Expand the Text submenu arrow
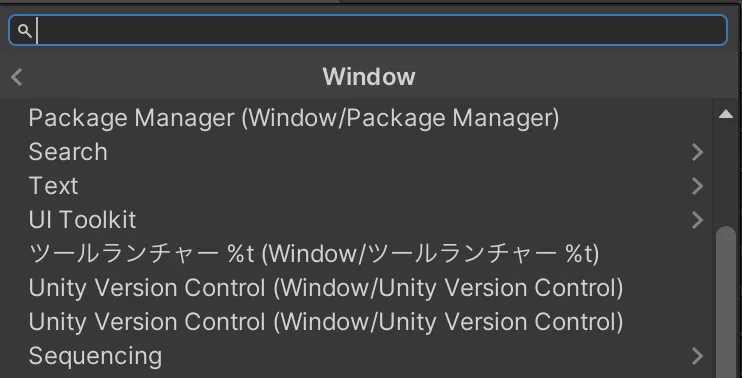742x378 pixels. click(x=698, y=186)
